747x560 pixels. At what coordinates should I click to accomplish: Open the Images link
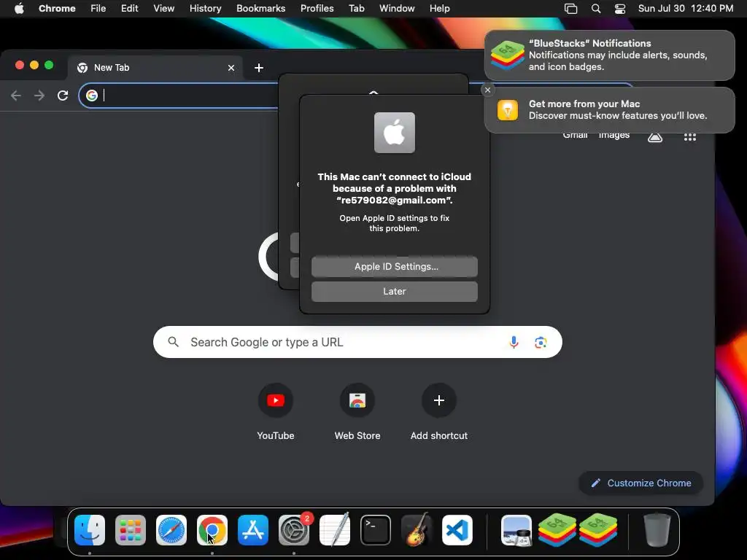(x=614, y=136)
